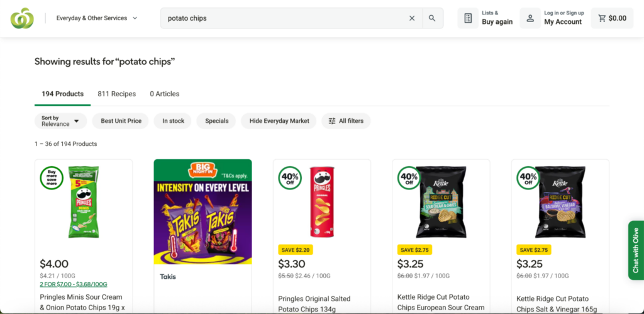Click the Buy more save more badge
This screenshot has width=644, height=314.
click(52, 177)
